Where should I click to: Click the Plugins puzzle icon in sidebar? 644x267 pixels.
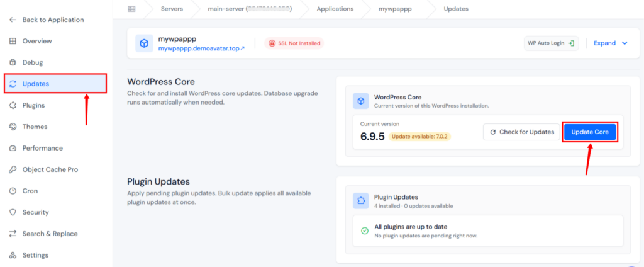tap(13, 105)
